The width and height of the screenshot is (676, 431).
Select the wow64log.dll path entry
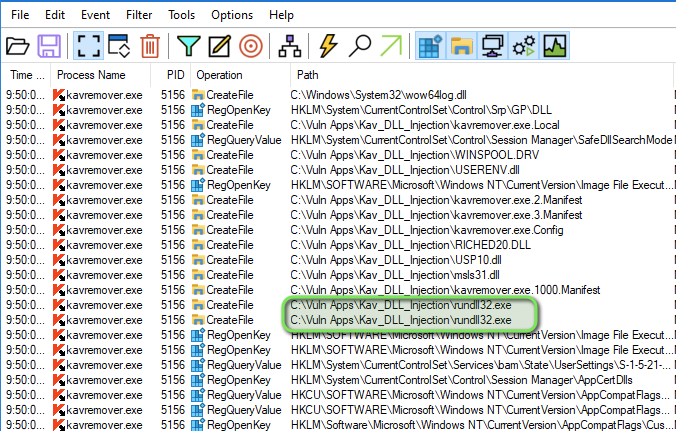pyautogui.click(x=379, y=95)
